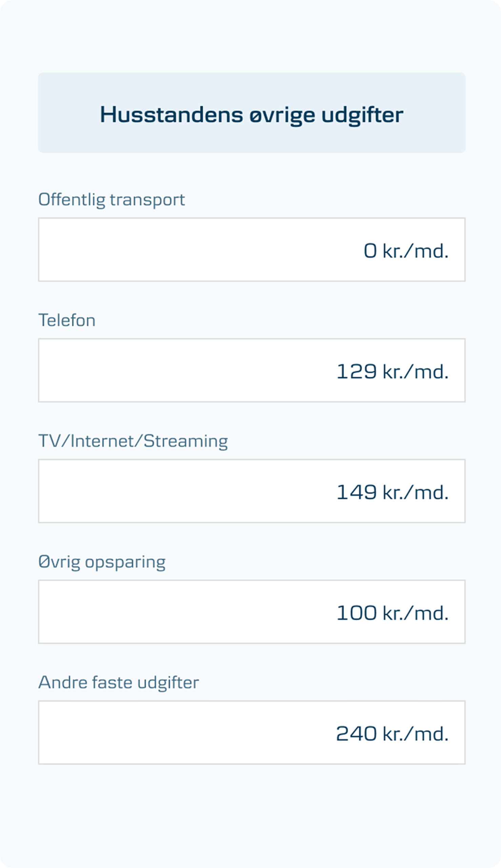The height and width of the screenshot is (868, 501).
Task: Click the "Telefon" field label
Action: coord(67,320)
